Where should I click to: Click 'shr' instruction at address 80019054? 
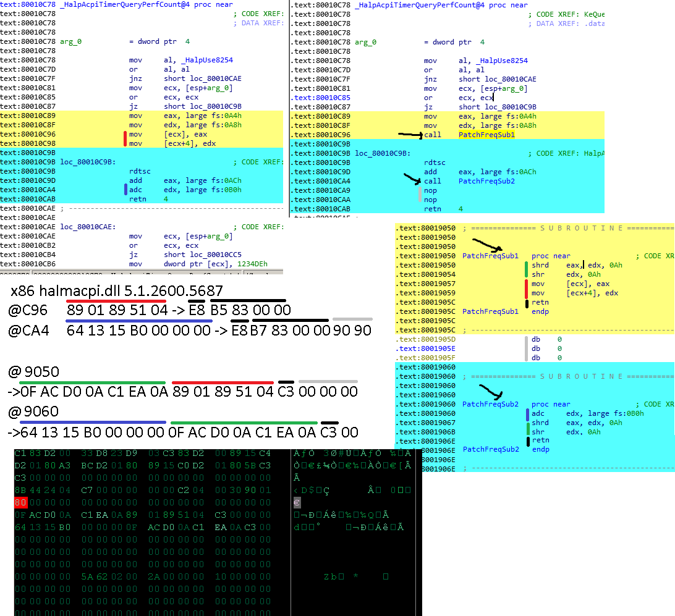point(538,274)
